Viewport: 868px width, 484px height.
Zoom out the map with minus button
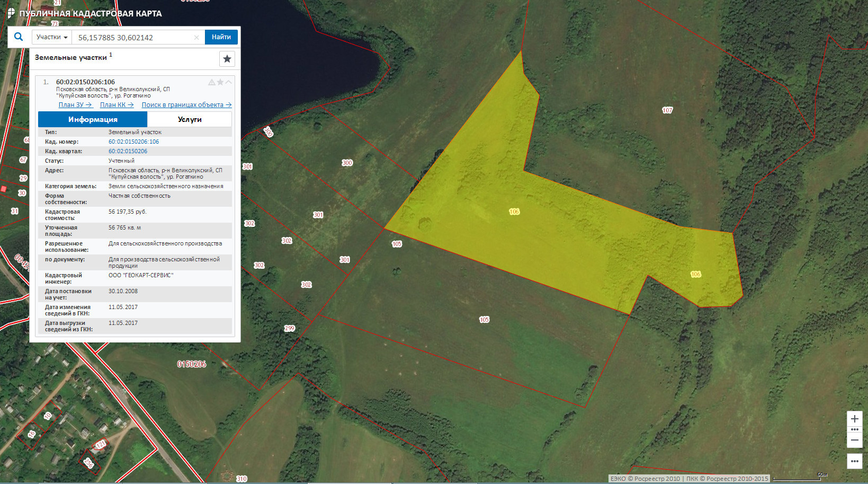pos(854,440)
